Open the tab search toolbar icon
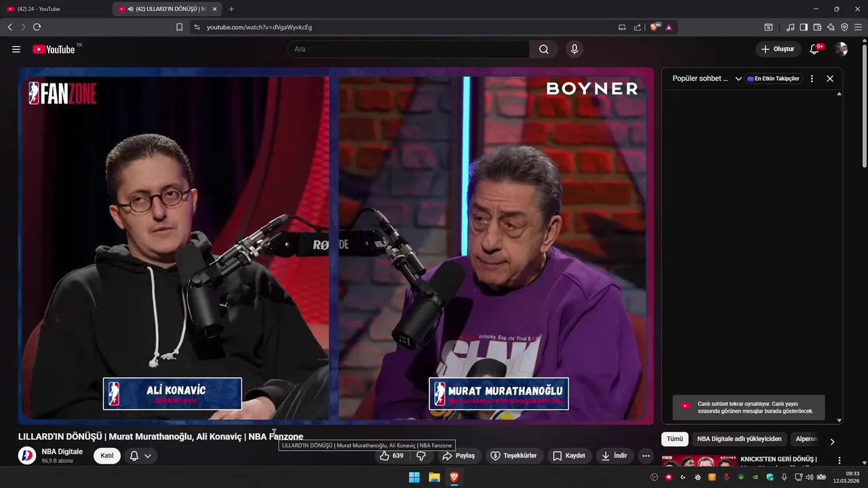Screen dimensions: 868x488 coord(768,27)
